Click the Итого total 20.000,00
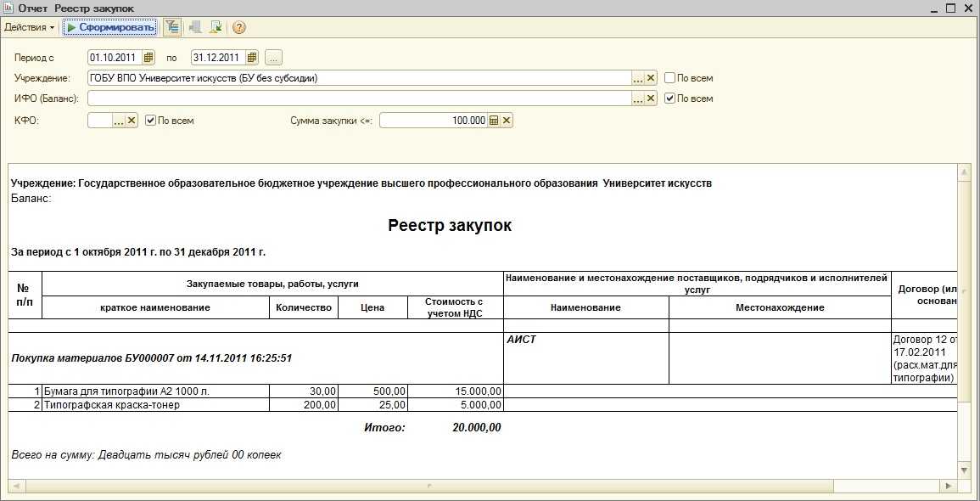This screenshot has width=980, height=501. pos(476,428)
